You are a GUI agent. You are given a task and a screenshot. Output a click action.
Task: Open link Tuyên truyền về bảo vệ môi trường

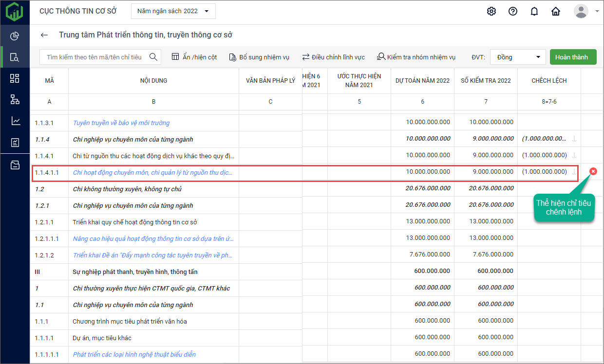click(x=121, y=123)
